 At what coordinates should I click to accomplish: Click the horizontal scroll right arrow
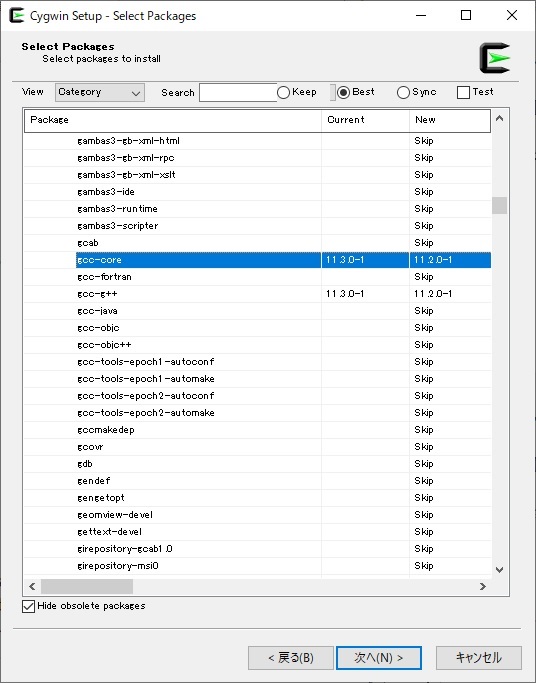tap(482, 586)
